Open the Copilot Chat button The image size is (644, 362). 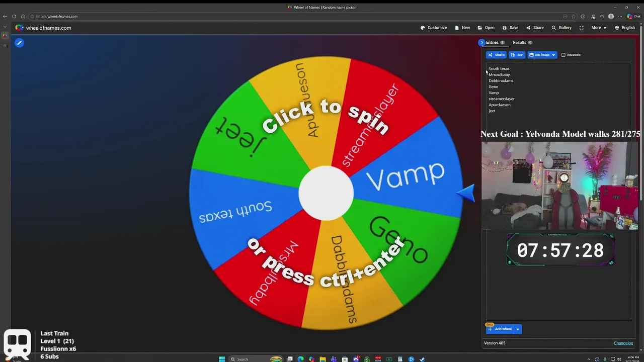click(x=633, y=16)
